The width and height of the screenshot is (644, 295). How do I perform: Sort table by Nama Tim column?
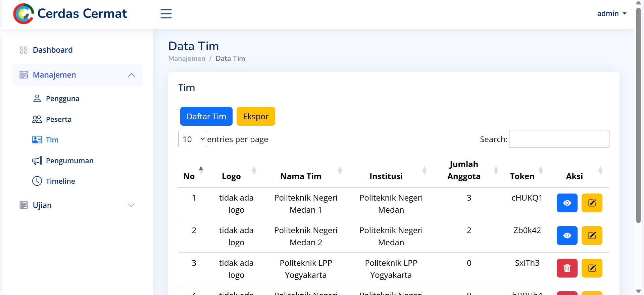[340, 170]
